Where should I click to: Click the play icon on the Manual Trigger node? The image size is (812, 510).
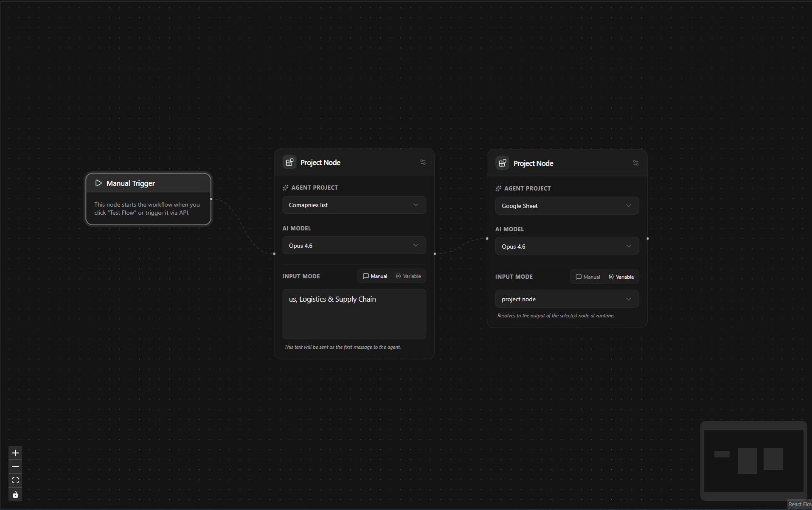tap(98, 183)
